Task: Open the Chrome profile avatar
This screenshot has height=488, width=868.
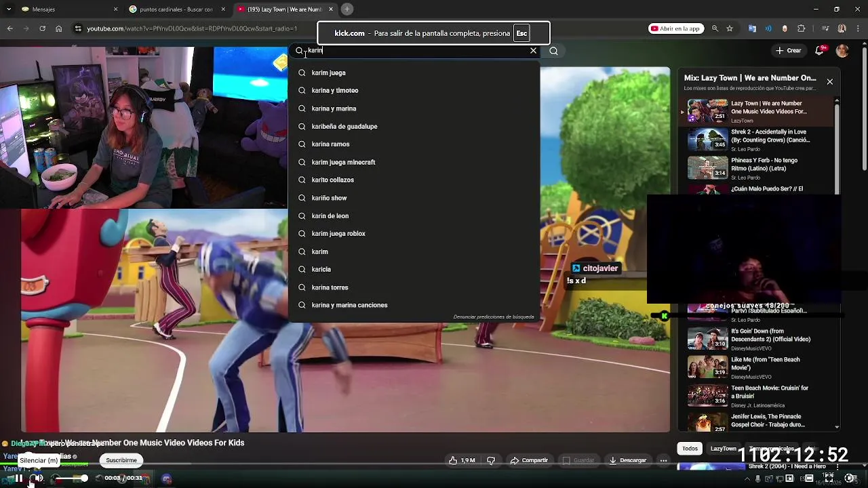Action: point(842,28)
